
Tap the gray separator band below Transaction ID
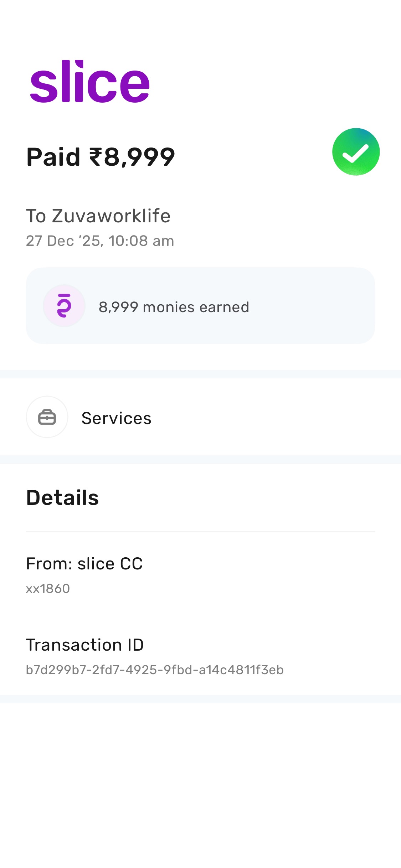tap(200, 699)
